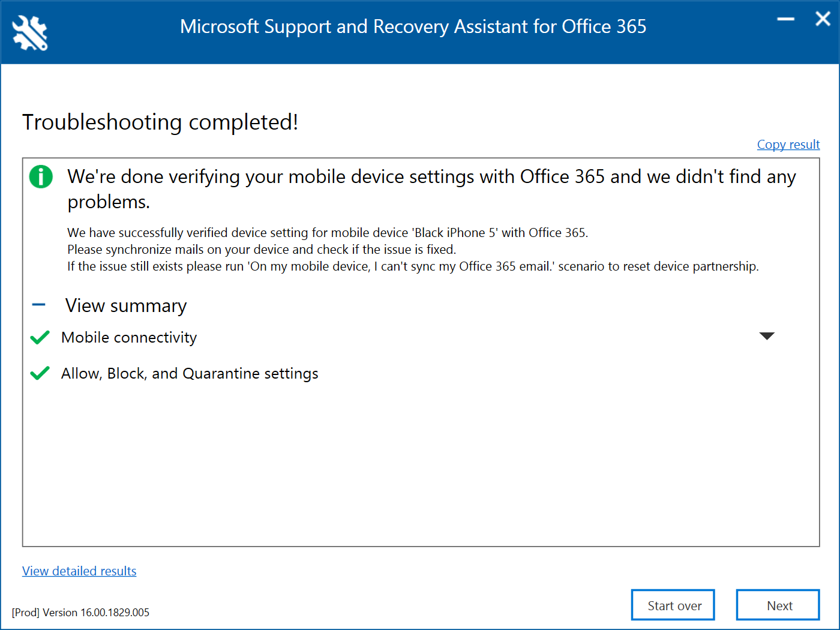Open the View detailed results link

79,571
